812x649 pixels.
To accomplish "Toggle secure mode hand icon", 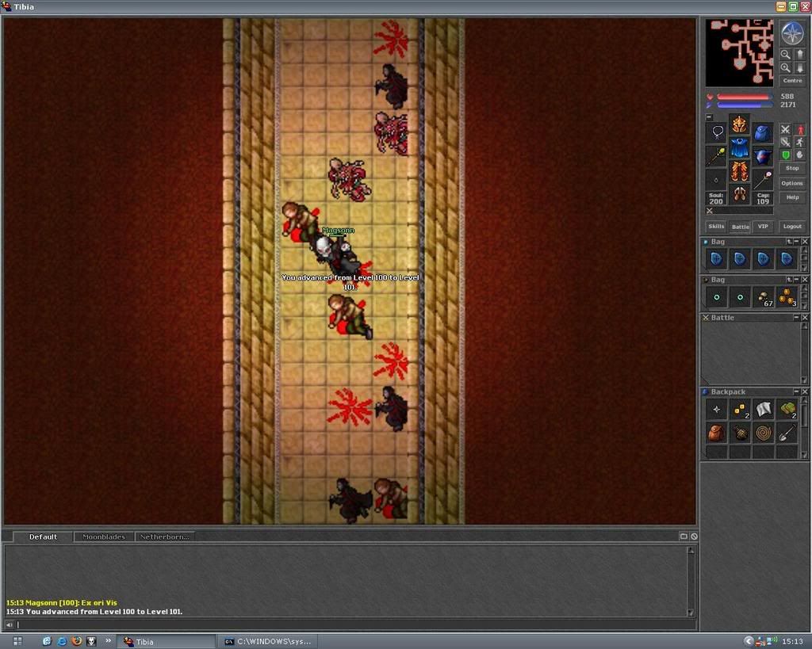I will point(800,155).
